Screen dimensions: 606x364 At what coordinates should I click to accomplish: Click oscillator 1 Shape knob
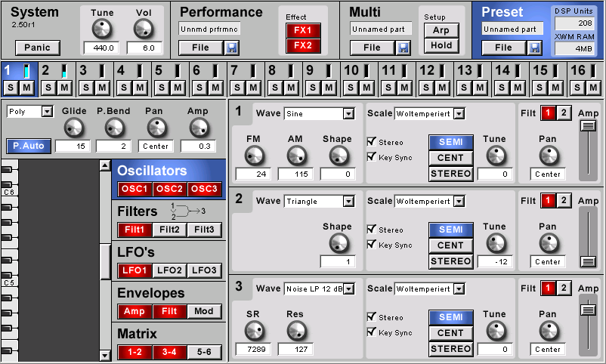[339, 156]
